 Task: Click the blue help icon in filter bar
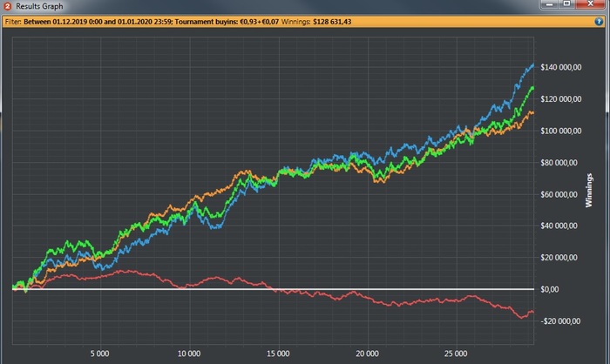coord(599,22)
